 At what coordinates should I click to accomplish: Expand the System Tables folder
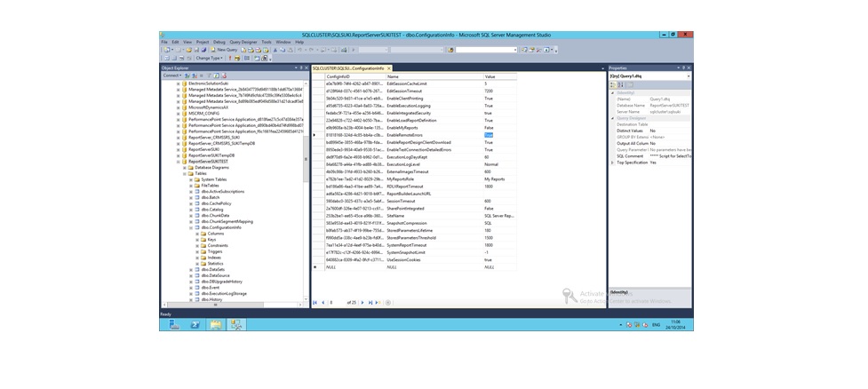(x=191, y=179)
